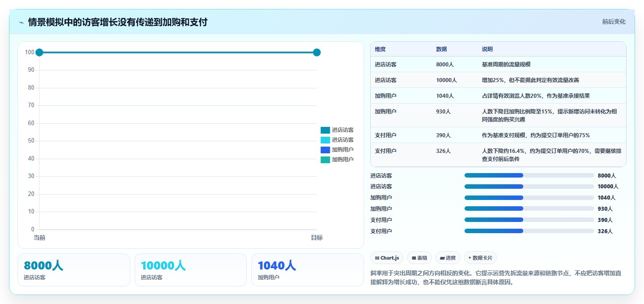Click the 50 tick on the y-axis

click(x=31, y=141)
